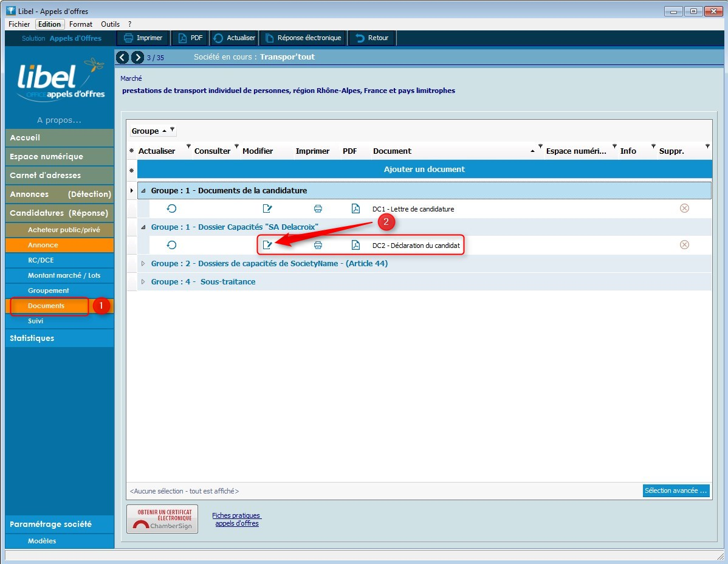This screenshot has height=564, width=728.
Task: Print the DC2 Déclaration du candidat document
Action: (x=318, y=245)
